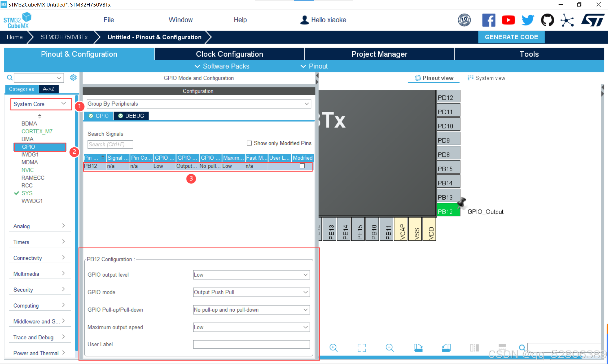Click the GENERATE CODE button
The width and height of the screenshot is (608, 364).
[x=511, y=37]
